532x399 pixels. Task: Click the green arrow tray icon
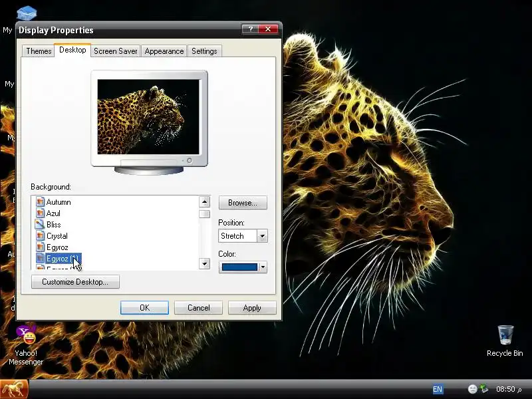(x=484, y=389)
